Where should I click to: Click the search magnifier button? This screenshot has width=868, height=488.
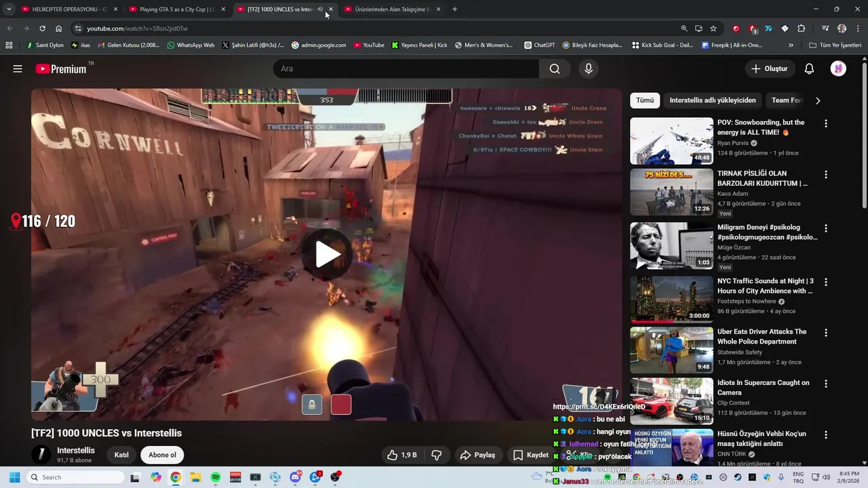point(555,68)
